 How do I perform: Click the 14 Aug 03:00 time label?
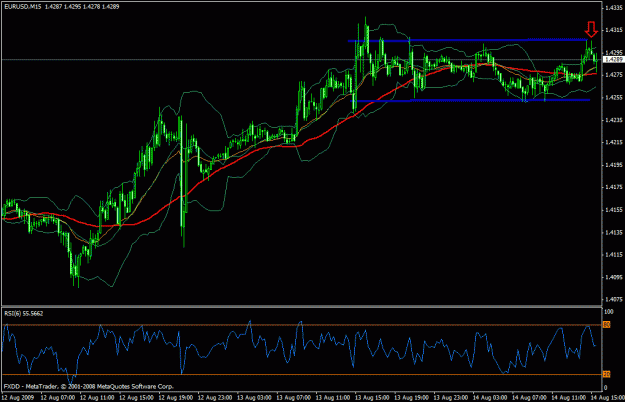pos(490,398)
